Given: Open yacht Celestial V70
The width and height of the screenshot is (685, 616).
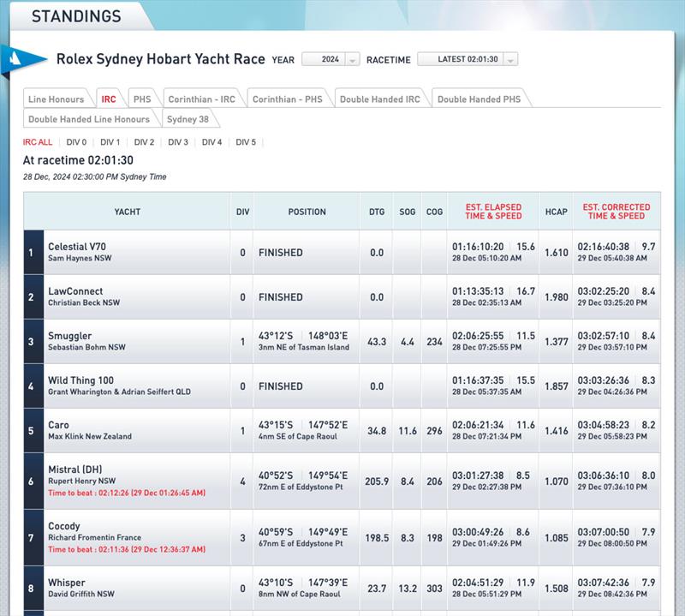Looking at the screenshot, I should coord(77,247).
